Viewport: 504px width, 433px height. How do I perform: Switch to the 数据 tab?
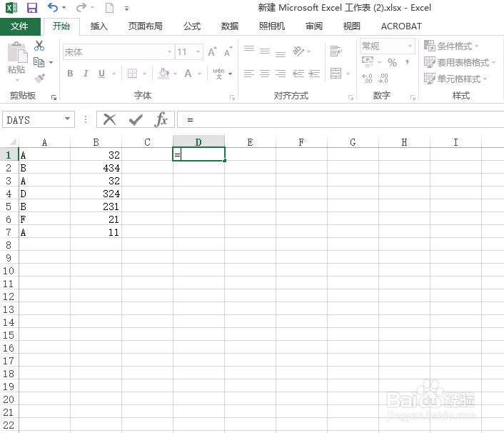tap(230, 26)
